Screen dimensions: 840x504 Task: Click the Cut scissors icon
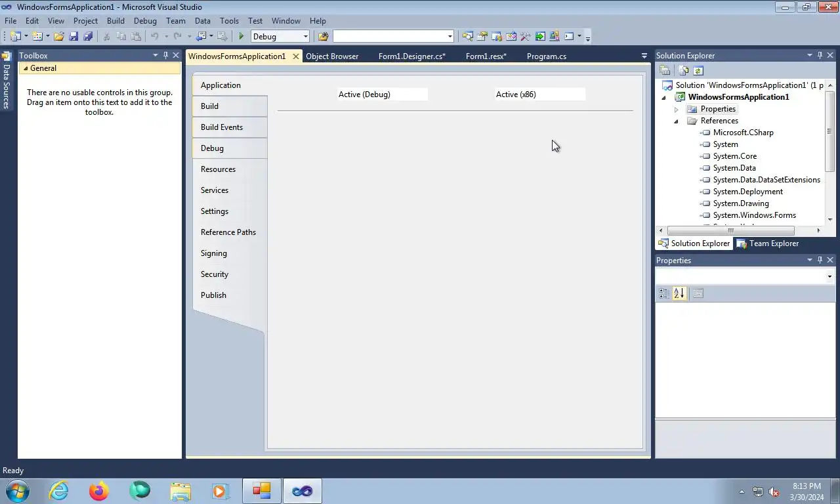click(x=106, y=37)
